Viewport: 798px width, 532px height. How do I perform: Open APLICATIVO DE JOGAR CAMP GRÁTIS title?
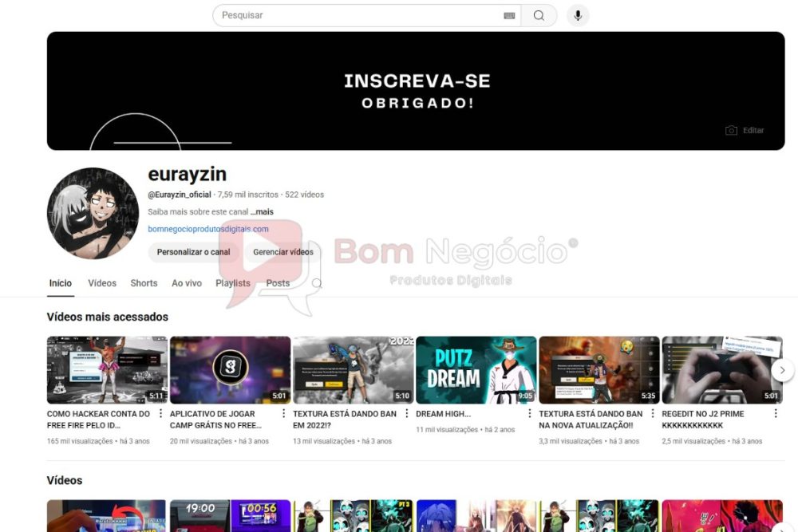tap(215, 420)
